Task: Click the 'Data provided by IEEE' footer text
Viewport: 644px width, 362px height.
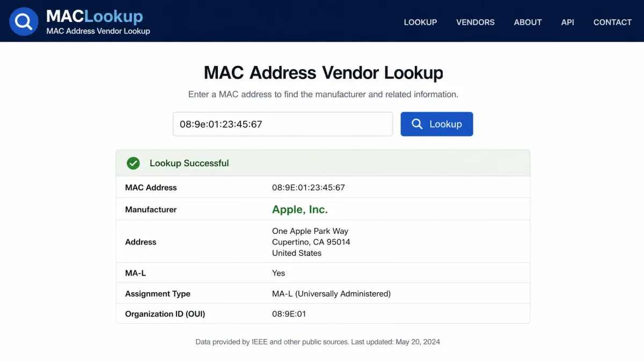Action: 318,342
